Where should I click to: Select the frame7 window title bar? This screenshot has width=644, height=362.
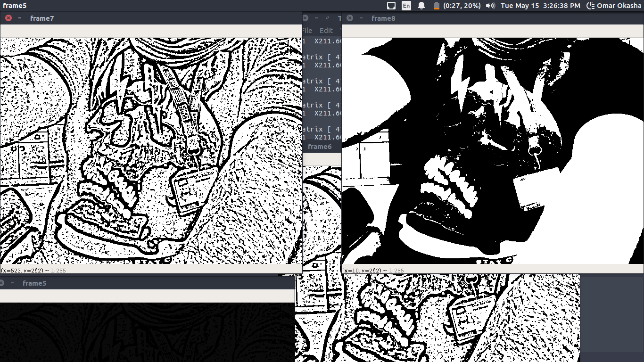151,18
